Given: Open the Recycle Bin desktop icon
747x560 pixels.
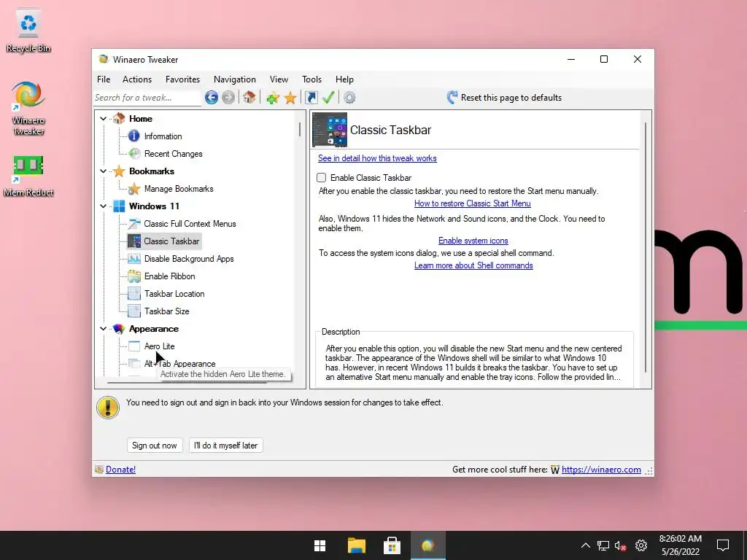Looking at the screenshot, I should [28, 30].
